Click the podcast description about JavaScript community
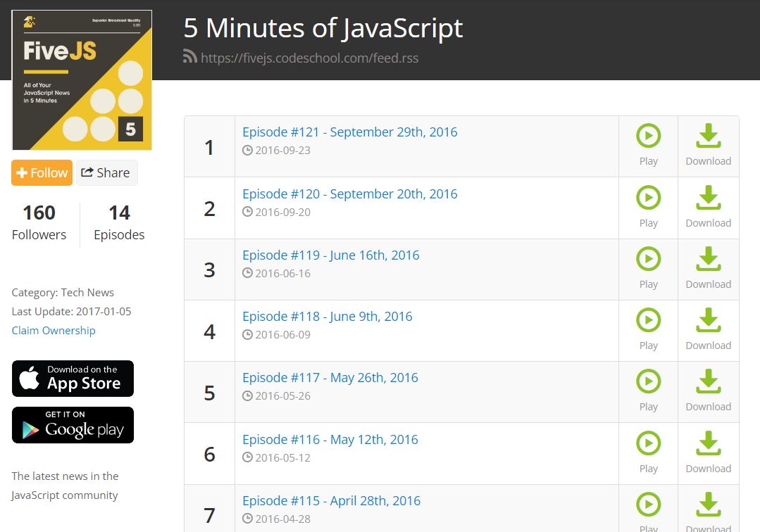This screenshot has height=532, width=760. point(65,486)
